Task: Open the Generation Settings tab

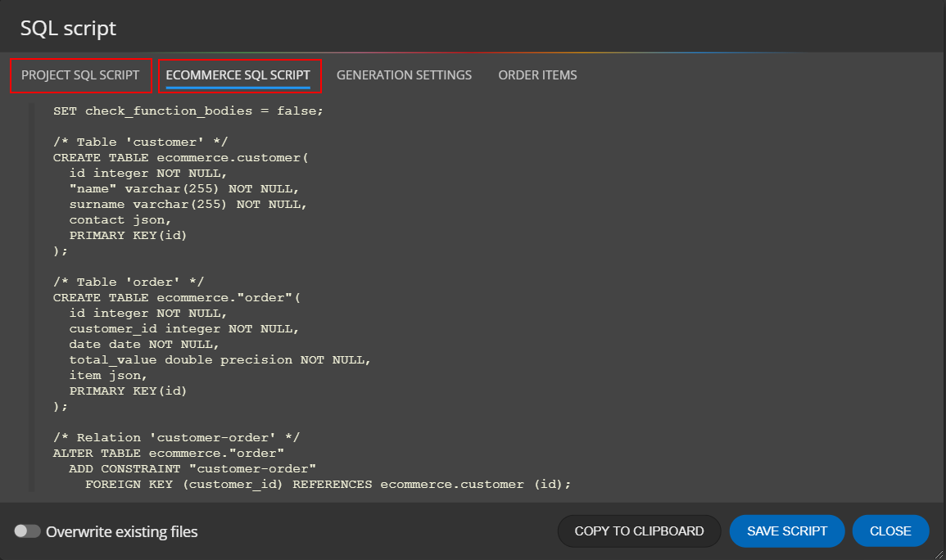Action: point(404,75)
